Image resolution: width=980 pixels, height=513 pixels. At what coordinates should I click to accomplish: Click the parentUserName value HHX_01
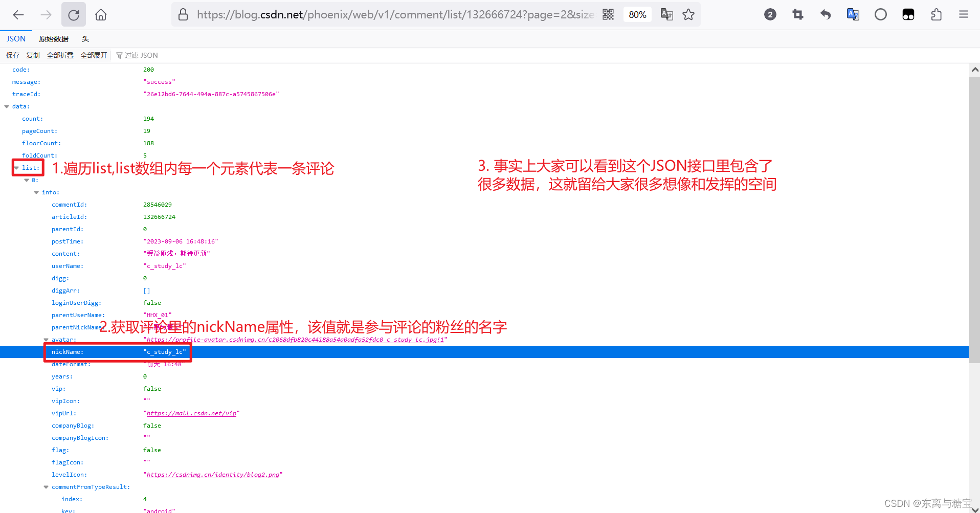[158, 315]
